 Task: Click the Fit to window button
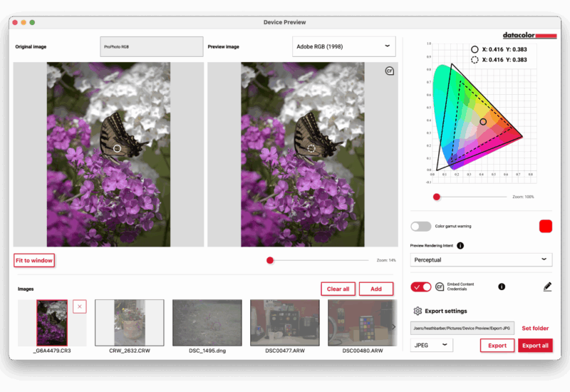34,260
